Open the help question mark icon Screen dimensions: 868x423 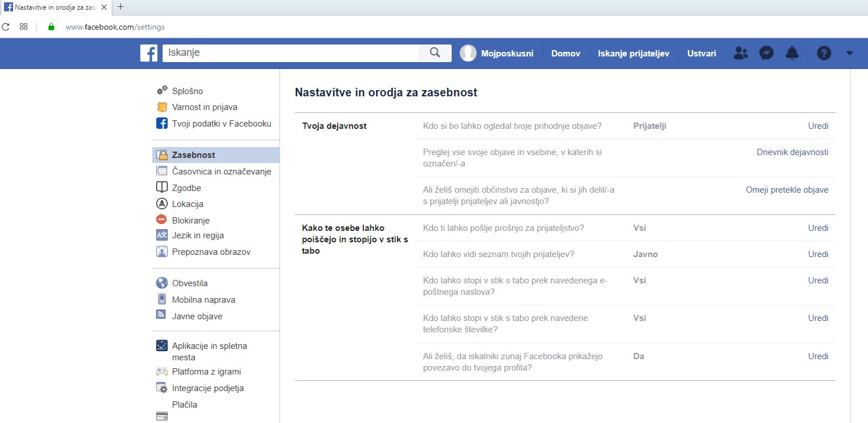pyautogui.click(x=824, y=53)
